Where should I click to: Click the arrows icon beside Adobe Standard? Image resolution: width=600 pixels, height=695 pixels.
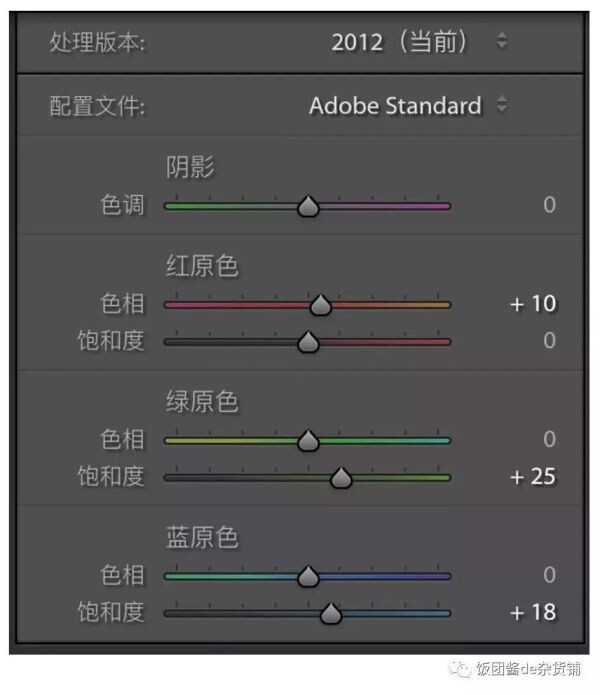[x=502, y=104]
